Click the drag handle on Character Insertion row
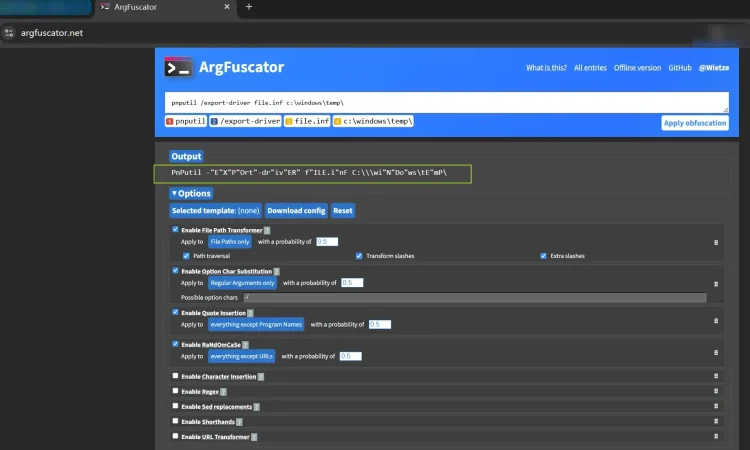Screen dimensions: 750x450 pyautogui.click(x=716, y=376)
